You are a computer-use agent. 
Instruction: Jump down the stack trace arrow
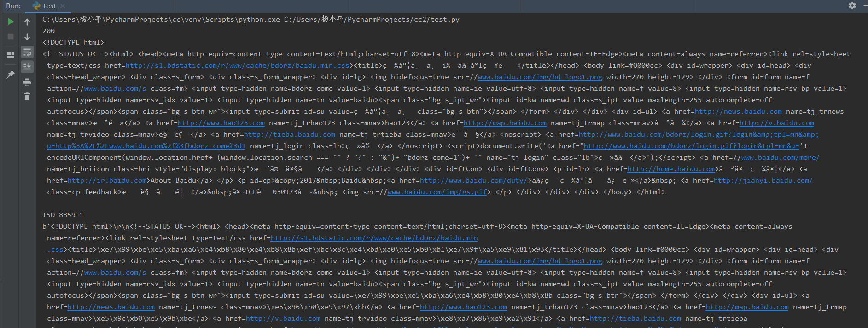tap(27, 37)
